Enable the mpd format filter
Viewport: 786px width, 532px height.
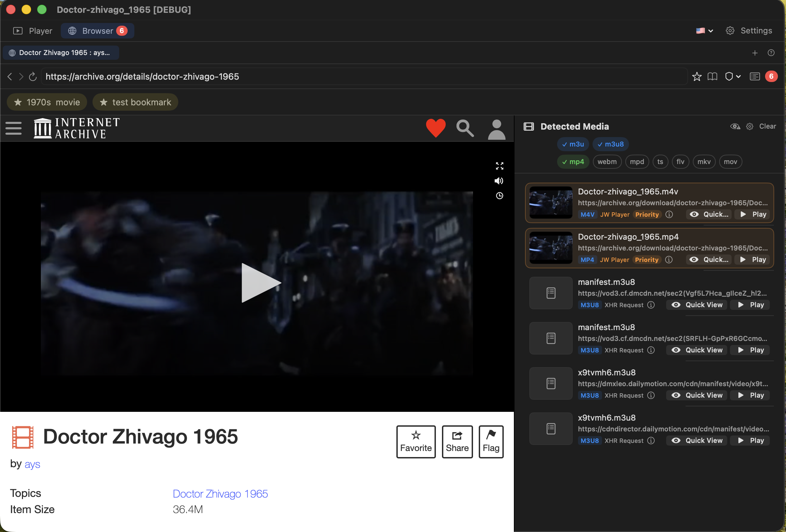[x=637, y=162]
